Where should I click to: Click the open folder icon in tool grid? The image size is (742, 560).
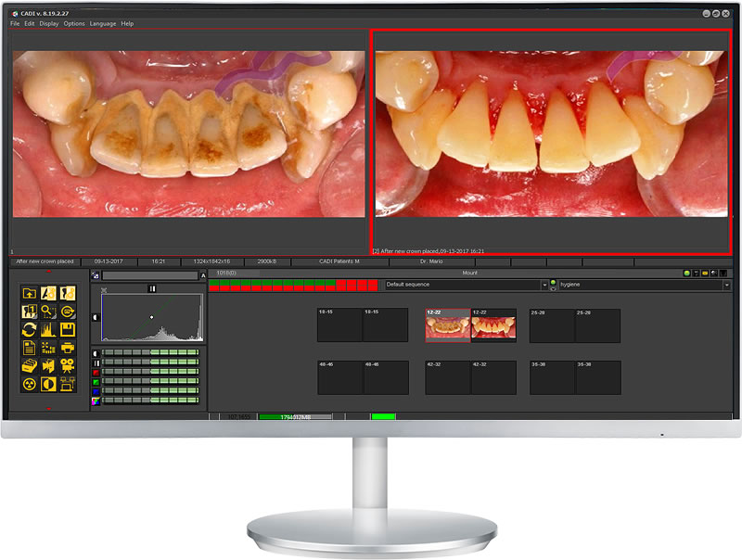pyautogui.click(x=29, y=293)
